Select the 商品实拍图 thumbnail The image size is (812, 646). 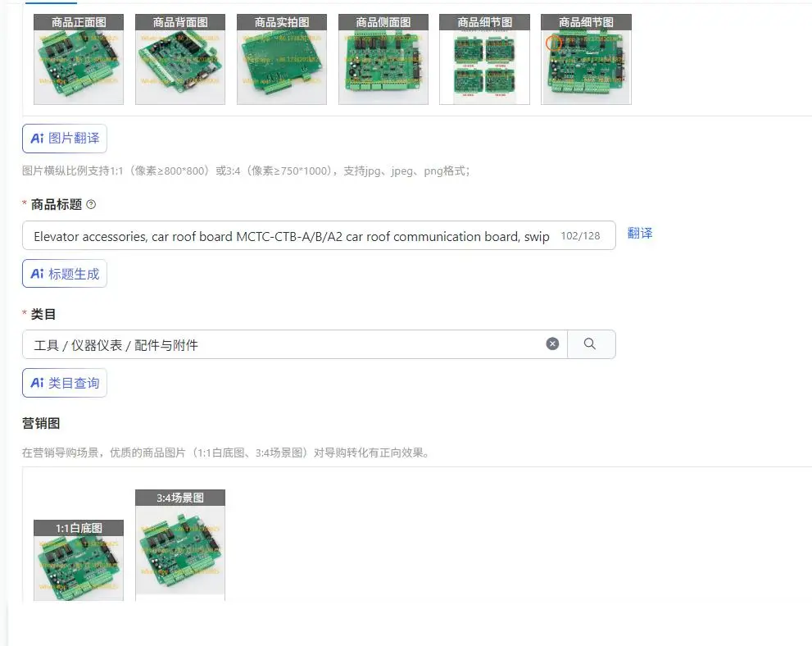point(282,60)
